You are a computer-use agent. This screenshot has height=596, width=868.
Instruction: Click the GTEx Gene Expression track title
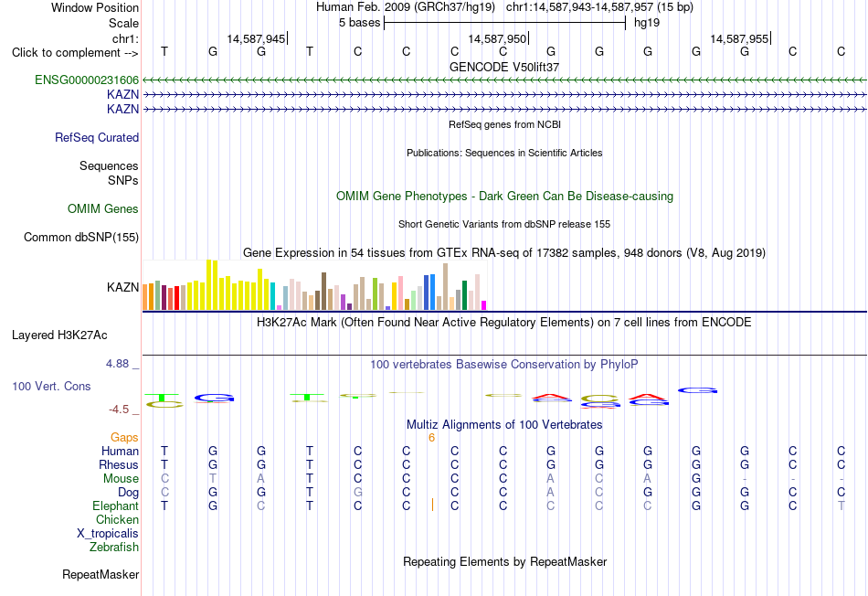click(504, 253)
